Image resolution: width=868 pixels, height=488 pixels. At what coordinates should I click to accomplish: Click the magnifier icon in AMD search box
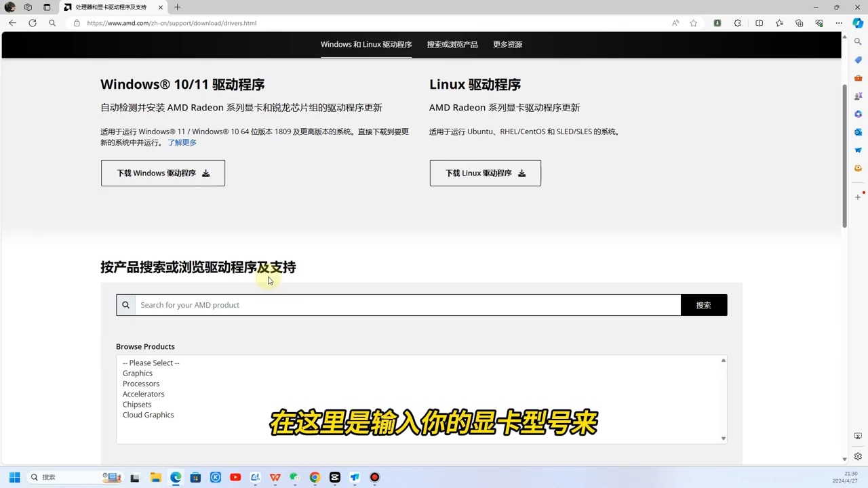tap(125, 305)
